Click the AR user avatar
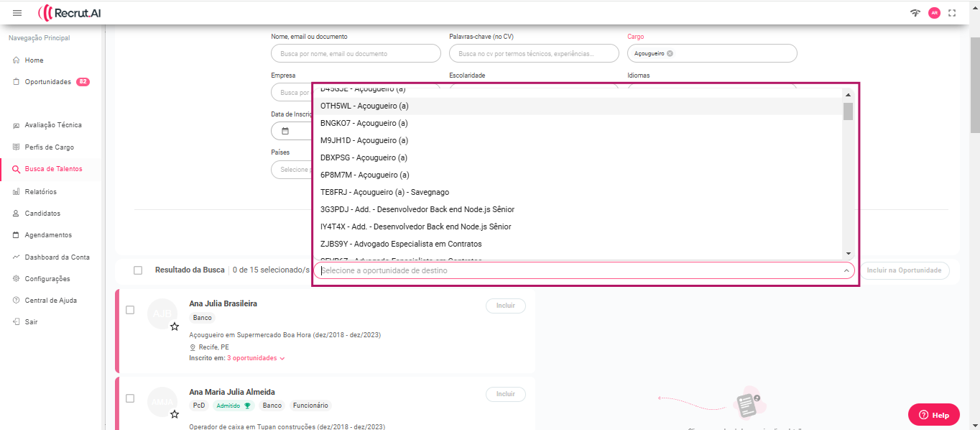Viewport: 980px width, 430px height. [934, 13]
